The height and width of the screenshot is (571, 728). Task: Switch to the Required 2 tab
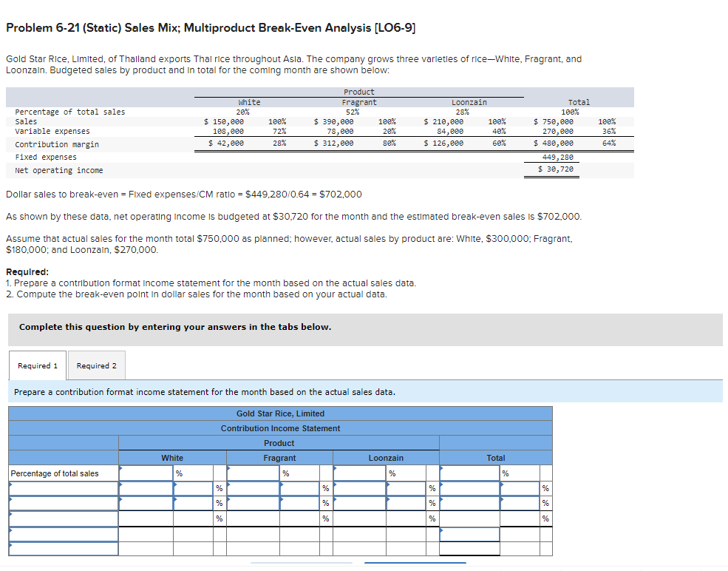(x=96, y=365)
